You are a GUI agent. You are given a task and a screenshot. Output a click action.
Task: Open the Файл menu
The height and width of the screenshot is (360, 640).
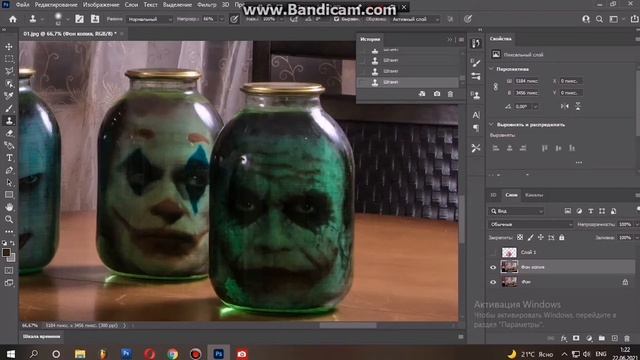click(x=22, y=5)
